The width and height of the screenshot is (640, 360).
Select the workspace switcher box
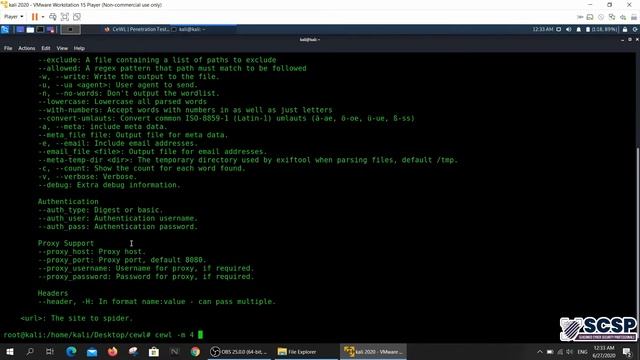pos(70,29)
